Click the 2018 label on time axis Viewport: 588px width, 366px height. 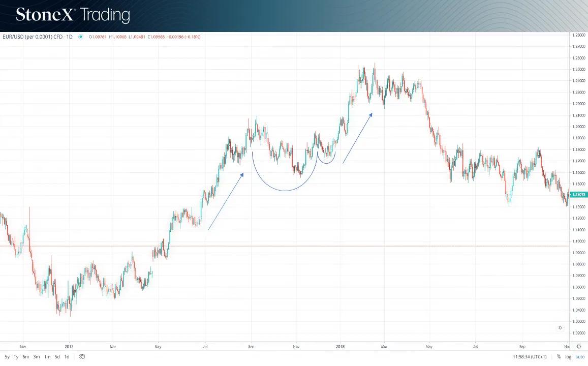pos(340,347)
